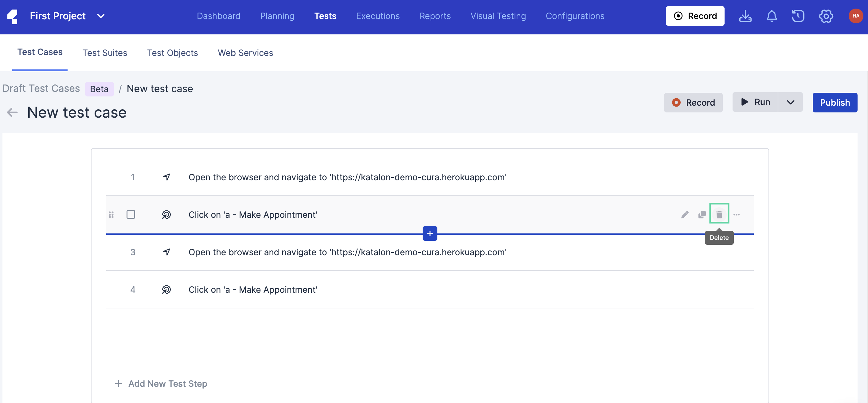Enable checkbox visibility for step 2
The height and width of the screenshot is (403, 868).
pyautogui.click(x=131, y=215)
